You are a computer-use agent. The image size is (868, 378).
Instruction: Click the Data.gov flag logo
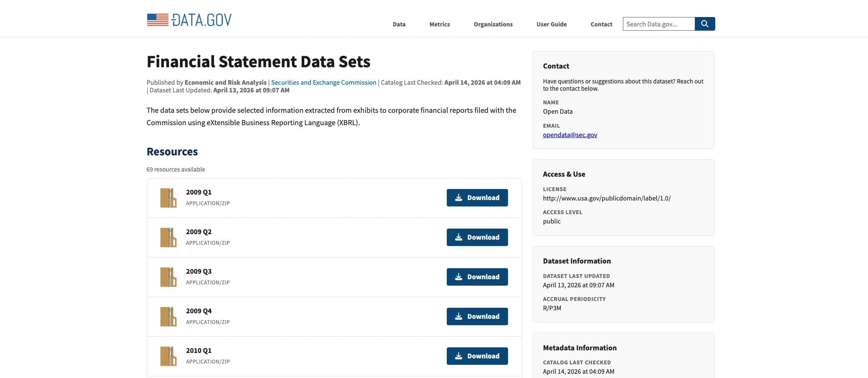189,20
